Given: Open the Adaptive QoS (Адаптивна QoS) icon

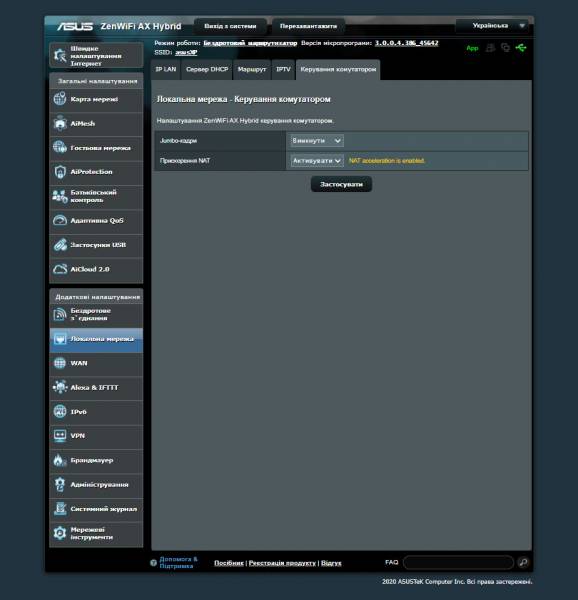Looking at the screenshot, I should pos(60,220).
